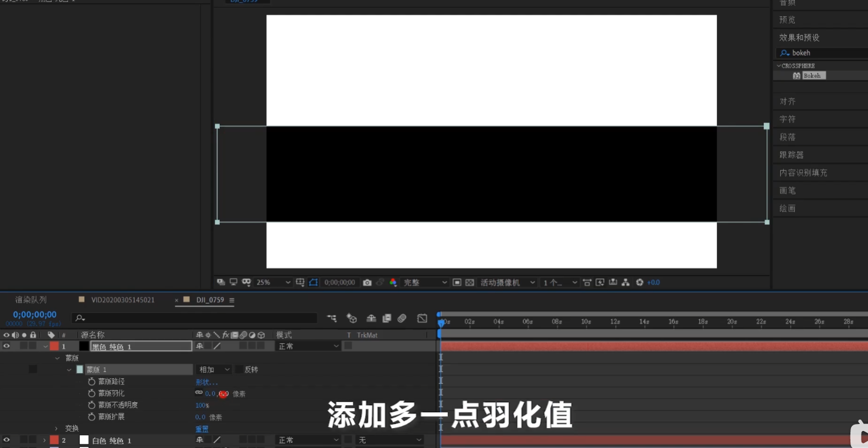Toggle the mask path view button
This screenshot has width=868, height=448.
[x=313, y=282]
